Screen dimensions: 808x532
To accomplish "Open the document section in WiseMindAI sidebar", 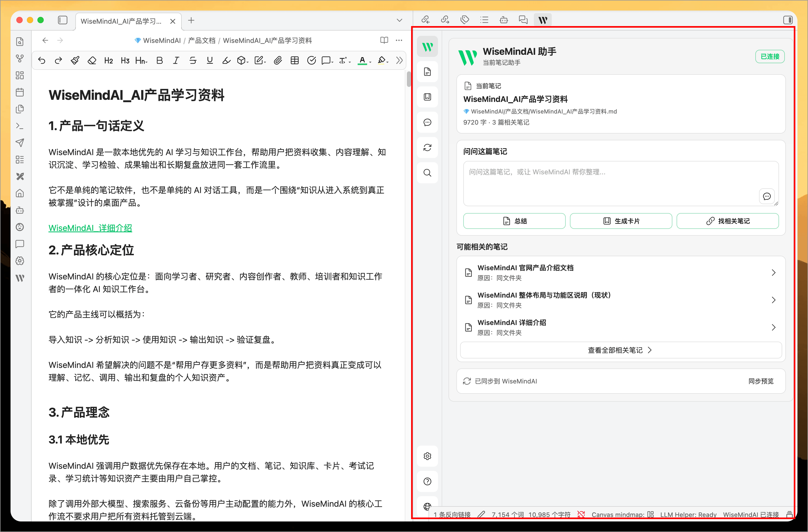I will [x=427, y=72].
